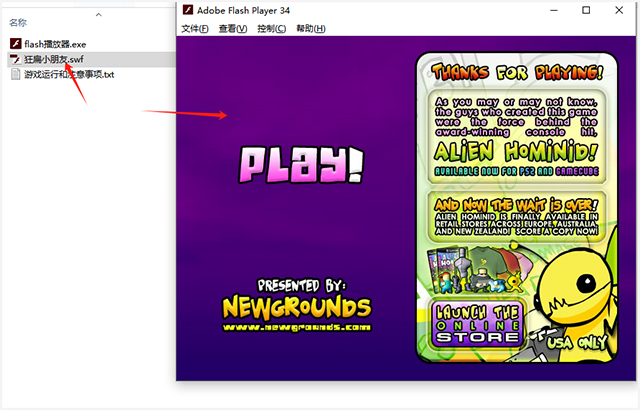Click Launch the Online Store button

(x=477, y=324)
